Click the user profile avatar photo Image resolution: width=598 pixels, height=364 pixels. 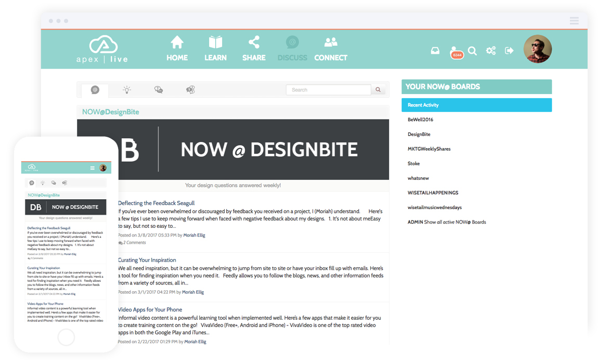click(537, 49)
